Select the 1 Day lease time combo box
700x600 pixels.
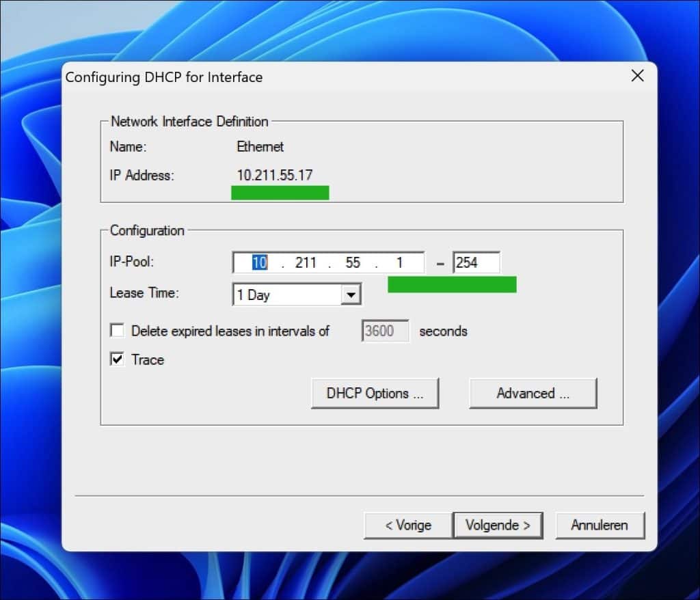(297, 295)
